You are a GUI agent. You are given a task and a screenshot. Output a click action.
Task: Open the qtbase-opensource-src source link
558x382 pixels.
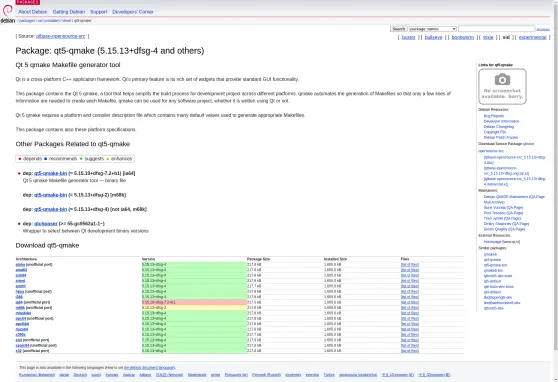(60, 36)
